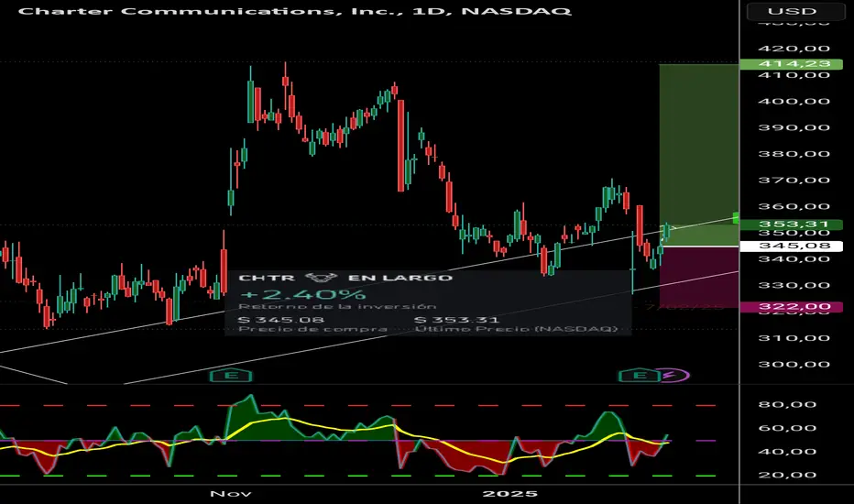The height and width of the screenshot is (504, 854).
Task: Click the Precio de compra label
Action: (x=313, y=329)
